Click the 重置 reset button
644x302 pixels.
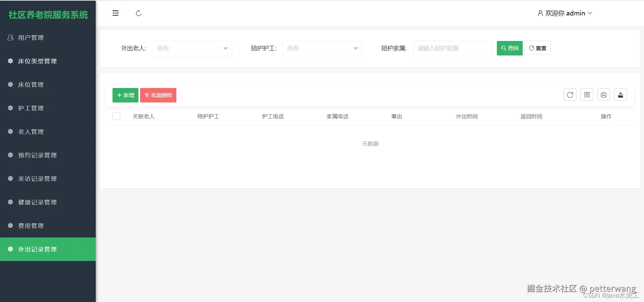pyautogui.click(x=538, y=48)
